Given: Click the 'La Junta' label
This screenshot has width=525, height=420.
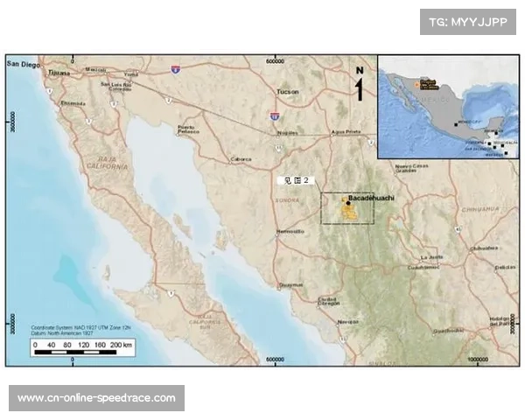Looking at the screenshot, I should (x=432, y=257).
